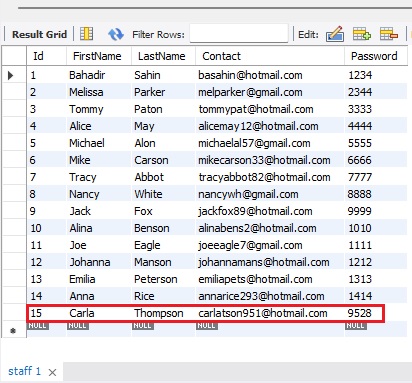Sort by the Id column header
This screenshot has height=383, width=412.
pos(47,56)
